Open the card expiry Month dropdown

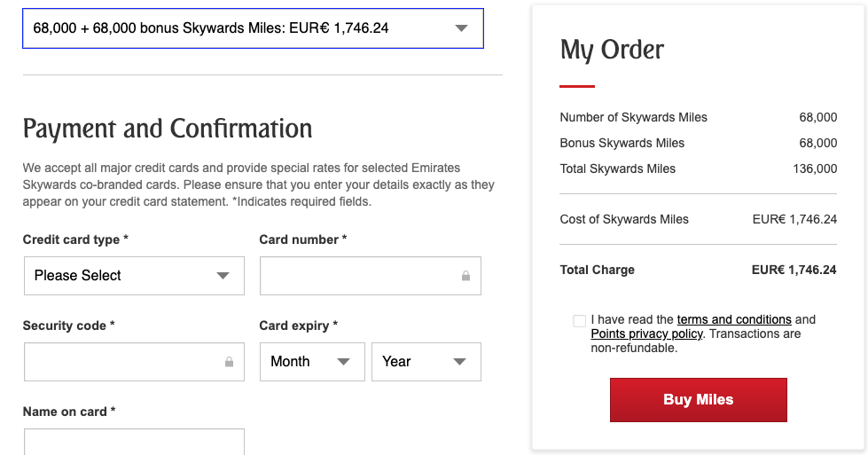[312, 362]
